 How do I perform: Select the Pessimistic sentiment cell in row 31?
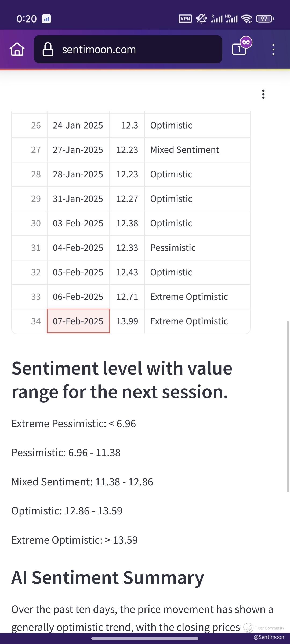tap(173, 248)
